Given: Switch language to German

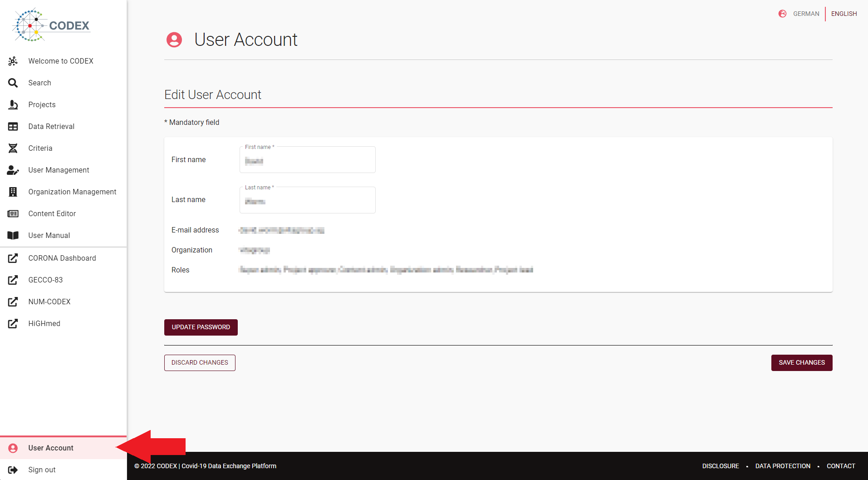Looking at the screenshot, I should click(806, 14).
